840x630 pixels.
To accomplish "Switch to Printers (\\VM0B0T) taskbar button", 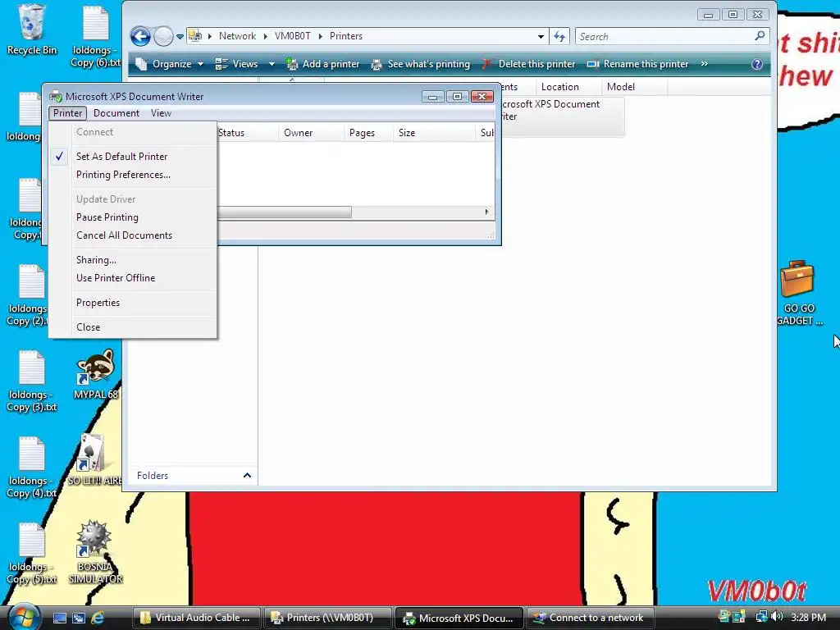I will (328, 618).
